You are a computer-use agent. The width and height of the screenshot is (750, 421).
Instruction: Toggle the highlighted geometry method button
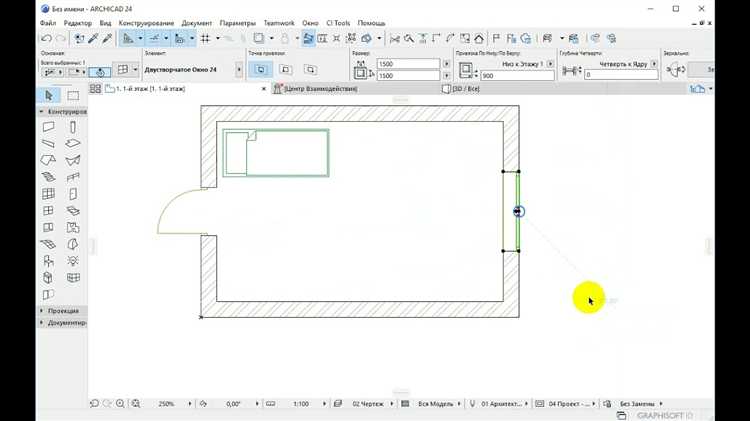point(100,72)
